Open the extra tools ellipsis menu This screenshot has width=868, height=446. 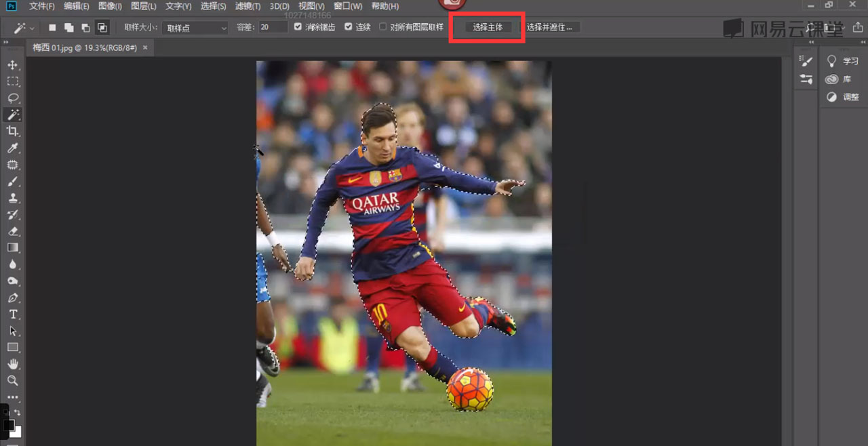pyautogui.click(x=12, y=397)
